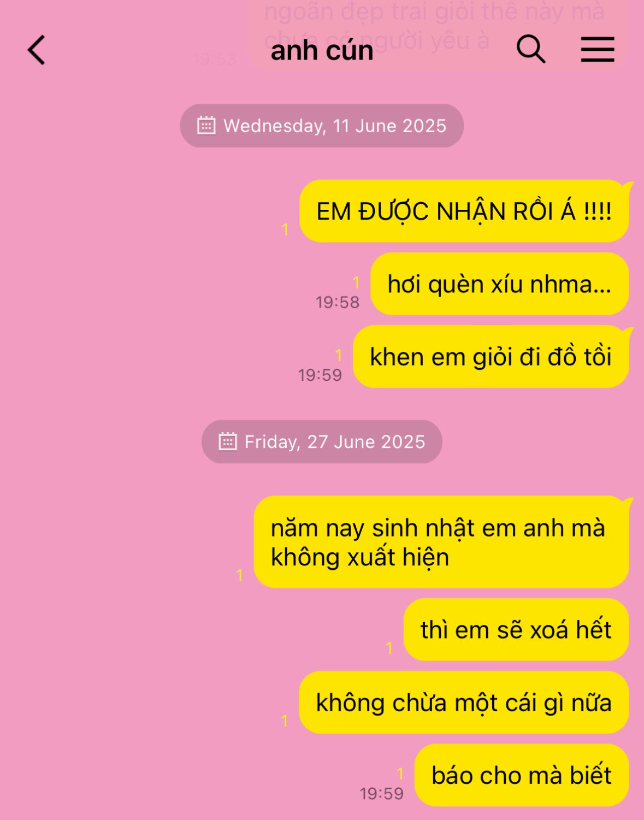Tap the bubble báo cho mà biết
Viewport: 644px width, 820px height.
tap(522, 775)
